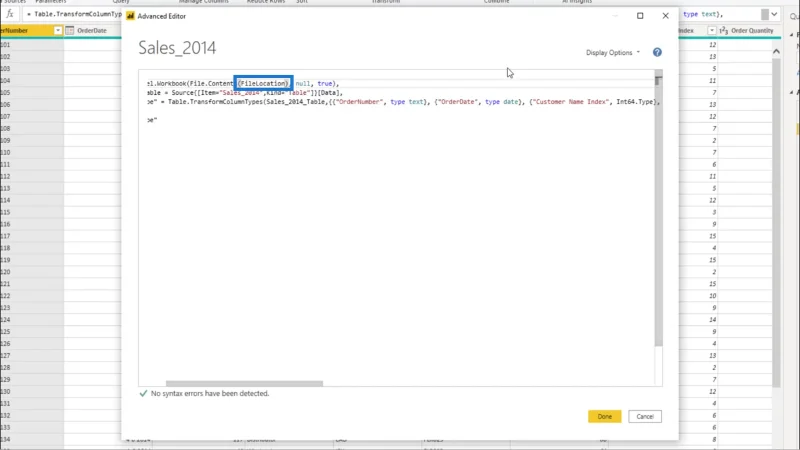Open Advanced Editor help icon
The width and height of the screenshot is (800, 450).
point(657,52)
